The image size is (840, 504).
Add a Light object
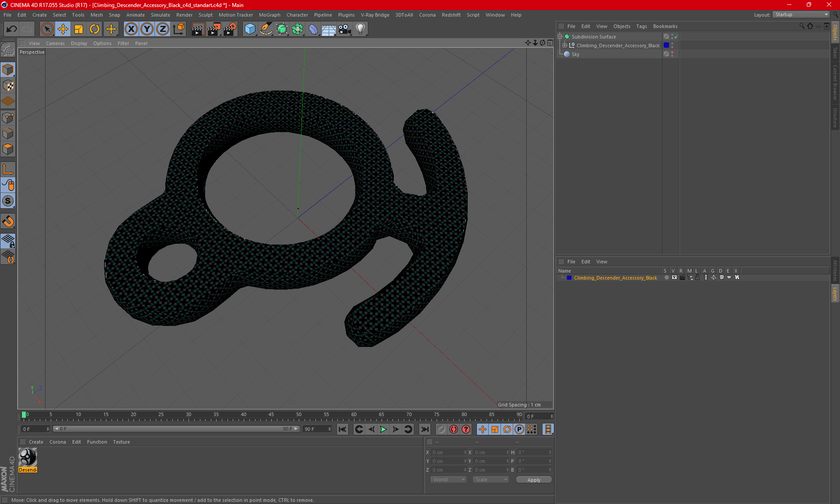[360, 29]
